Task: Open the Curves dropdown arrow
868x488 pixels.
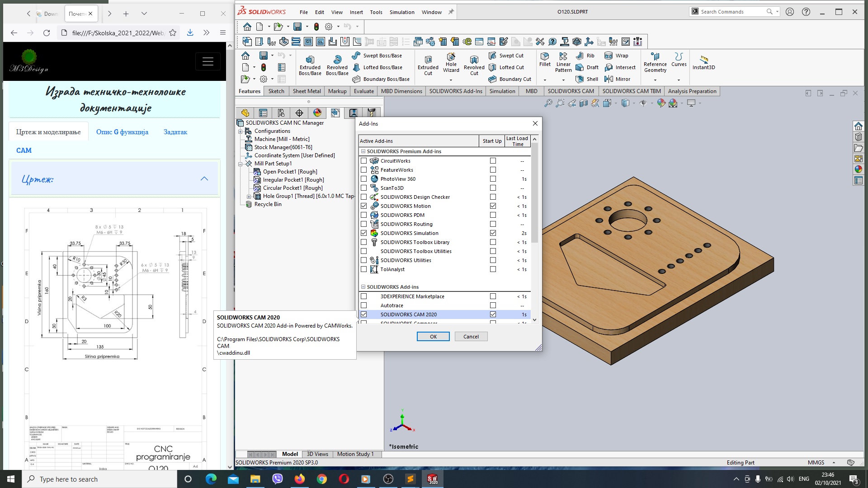Action: click(x=679, y=80)
